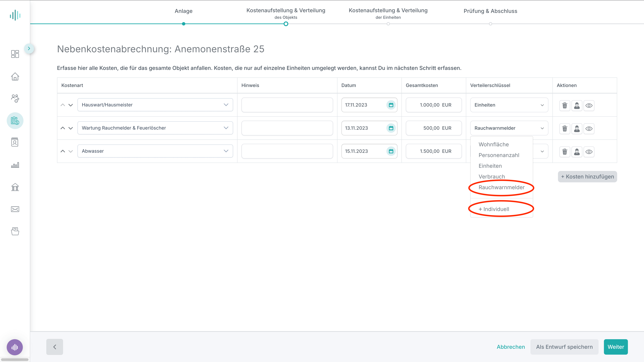Viewport: 644px width, 362px height.
Task: Click the purple assistant button at bottom left
Action: (15, 347)
